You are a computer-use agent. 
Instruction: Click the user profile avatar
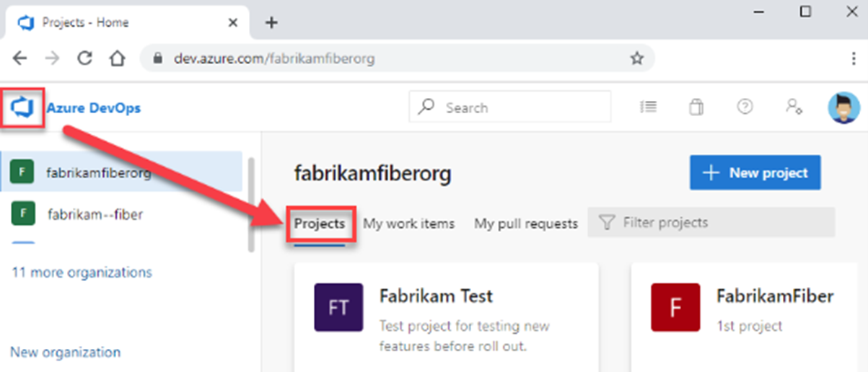[x=843, y=107]
